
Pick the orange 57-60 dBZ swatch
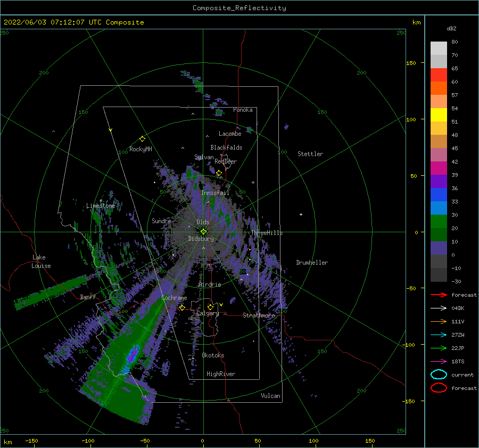pyautogui.click(x=439, y=88)
